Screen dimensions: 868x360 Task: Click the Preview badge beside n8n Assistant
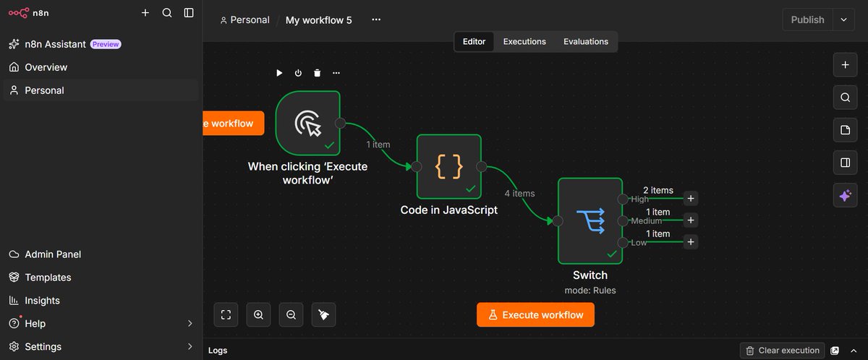[x=106, y=44]
